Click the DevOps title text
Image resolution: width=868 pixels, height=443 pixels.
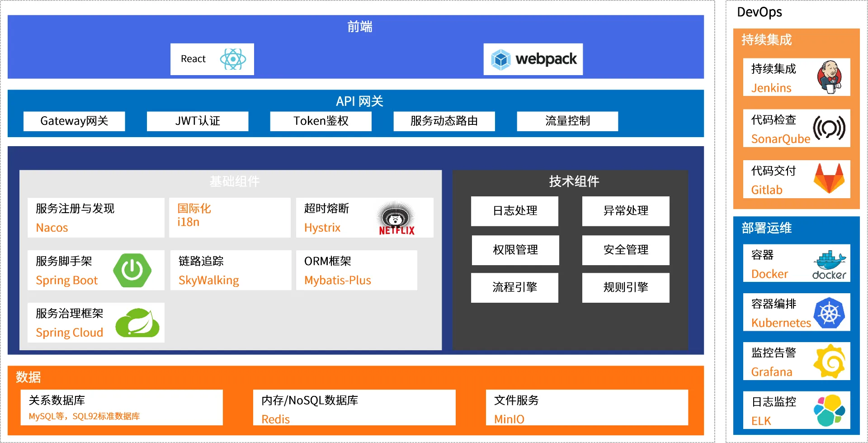[759, 12]
